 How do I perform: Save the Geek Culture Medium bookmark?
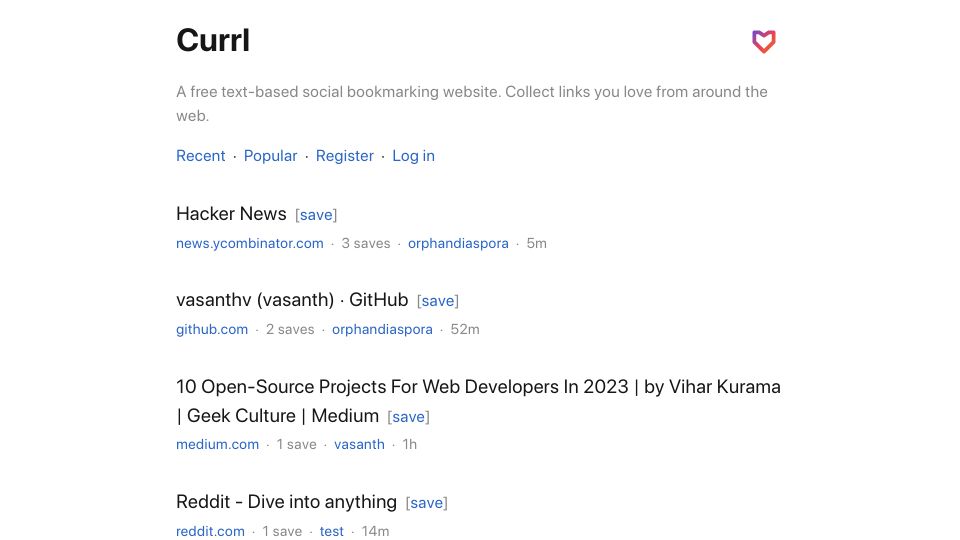pos(408,417)
